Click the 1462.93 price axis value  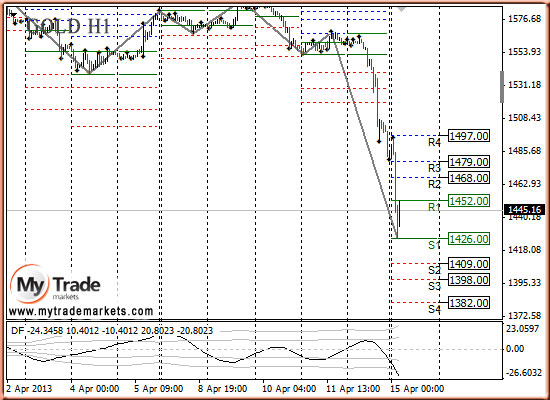pos(525,184)
